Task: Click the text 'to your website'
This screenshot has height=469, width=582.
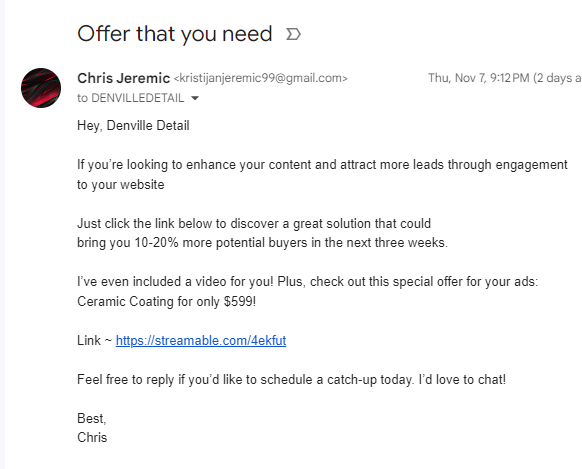Action: (121, 184)
